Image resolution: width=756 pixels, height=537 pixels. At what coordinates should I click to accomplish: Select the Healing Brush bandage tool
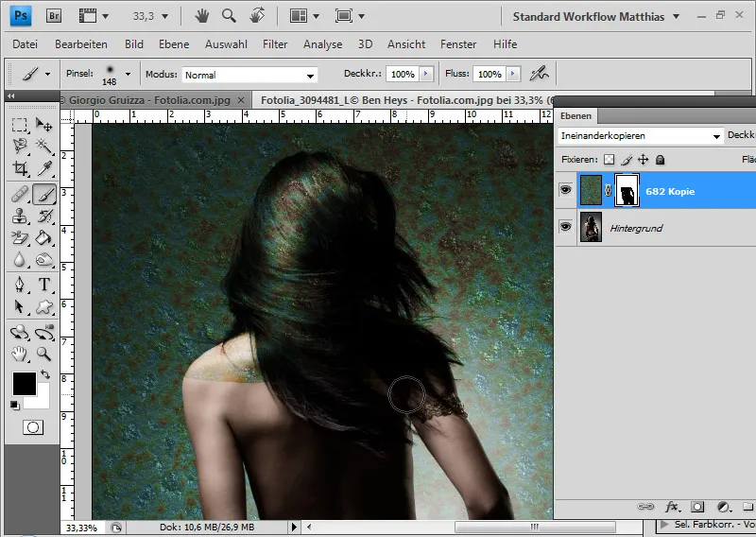tap(19, 195)
